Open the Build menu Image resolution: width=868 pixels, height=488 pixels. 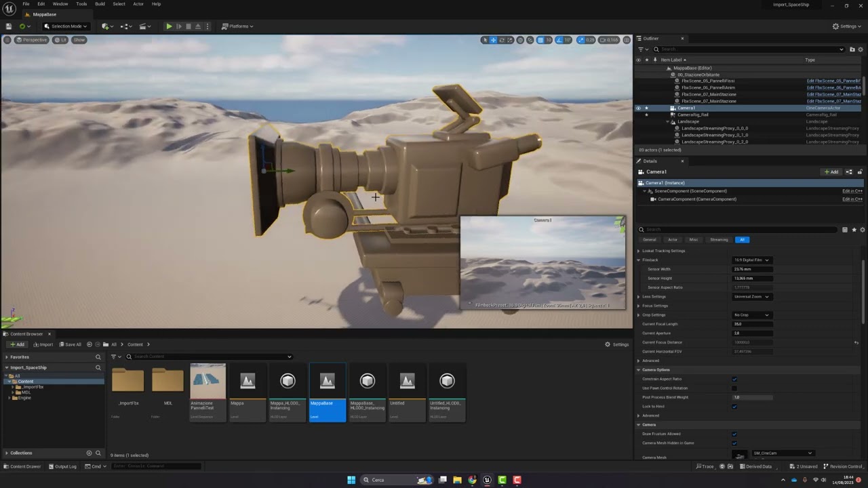point(100,4)
